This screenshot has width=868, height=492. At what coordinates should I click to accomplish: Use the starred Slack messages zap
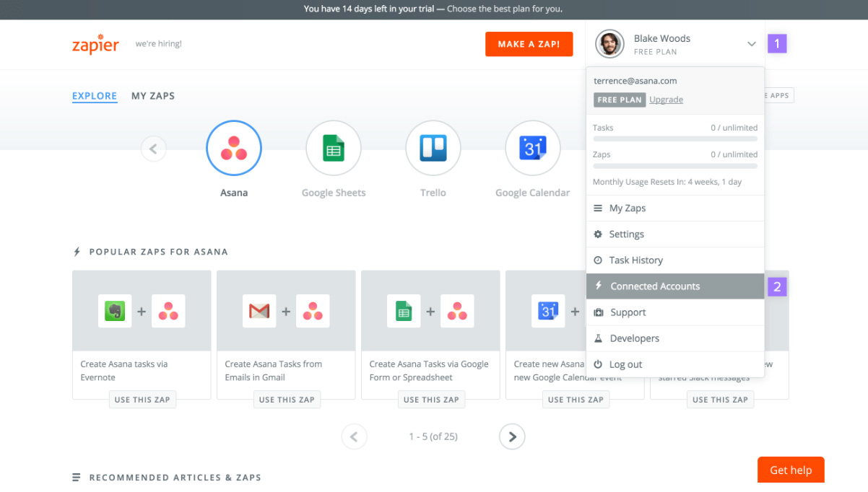point(720,400)
